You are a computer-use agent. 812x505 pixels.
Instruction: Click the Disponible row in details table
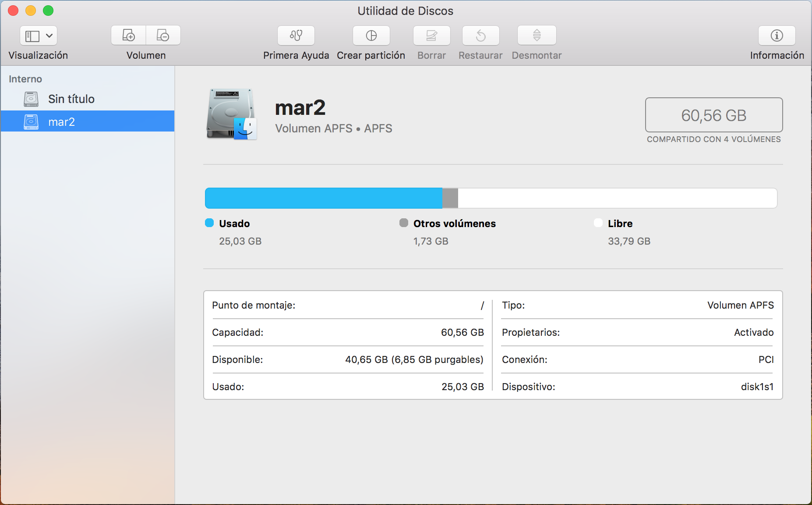(347, 359)
